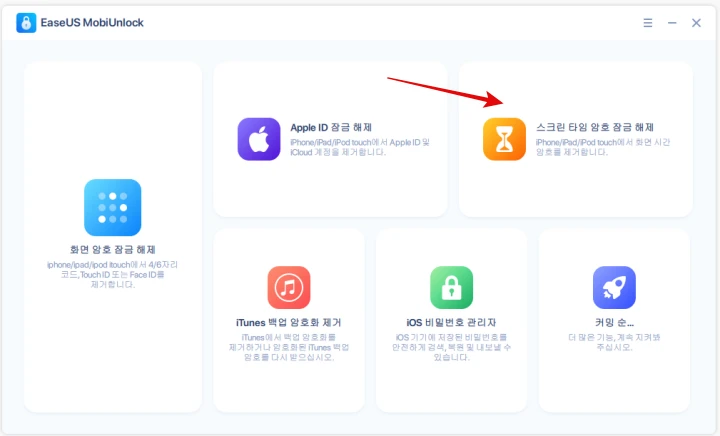Open the Apple ID 잠금 해제 option
Screen dimensions: 720x436
[331, 127]
